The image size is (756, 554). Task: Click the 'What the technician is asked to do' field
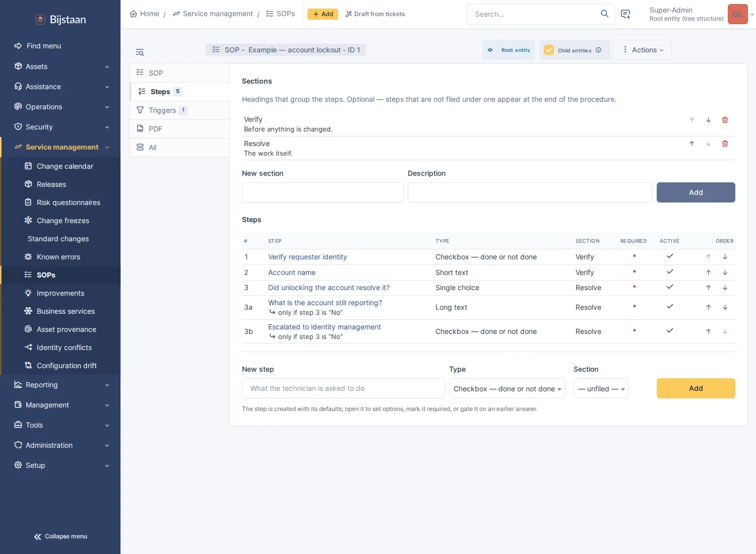[x=343, y=388]
